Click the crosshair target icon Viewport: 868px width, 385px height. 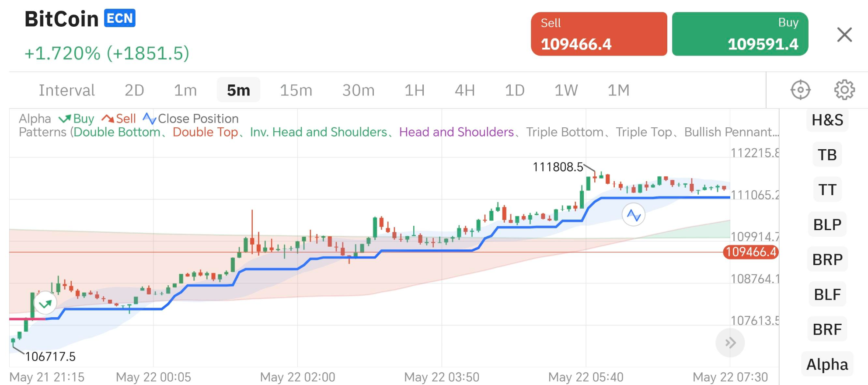tap(800, 90)
